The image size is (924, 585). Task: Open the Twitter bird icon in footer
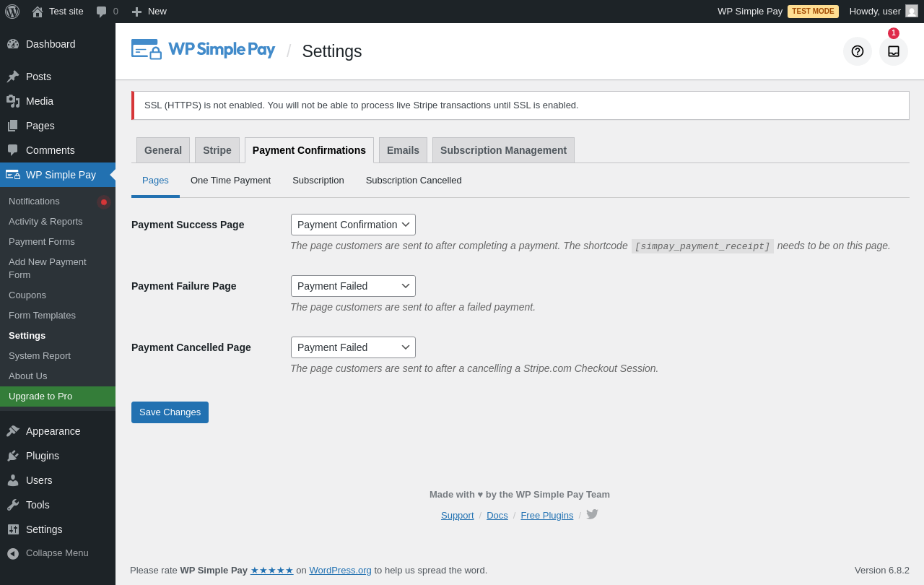tap(592, 514)
